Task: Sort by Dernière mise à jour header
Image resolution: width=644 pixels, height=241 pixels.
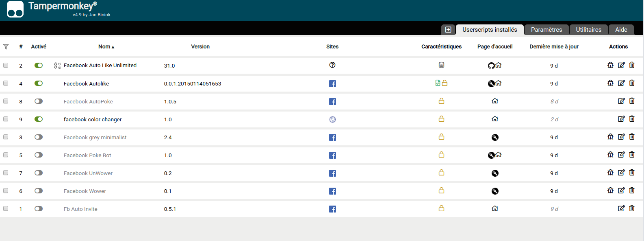Action: [x=554, y=47]
